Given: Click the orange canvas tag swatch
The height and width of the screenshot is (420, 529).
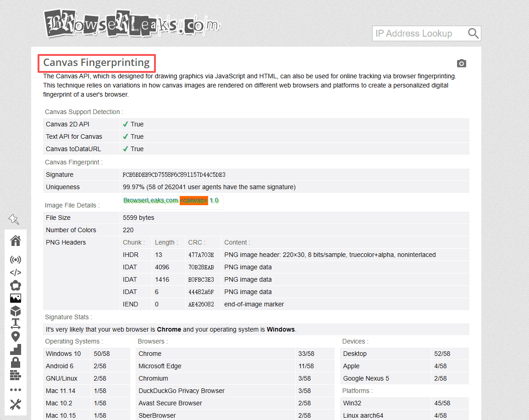Looking at the screenshot, I should coord(193,201).
